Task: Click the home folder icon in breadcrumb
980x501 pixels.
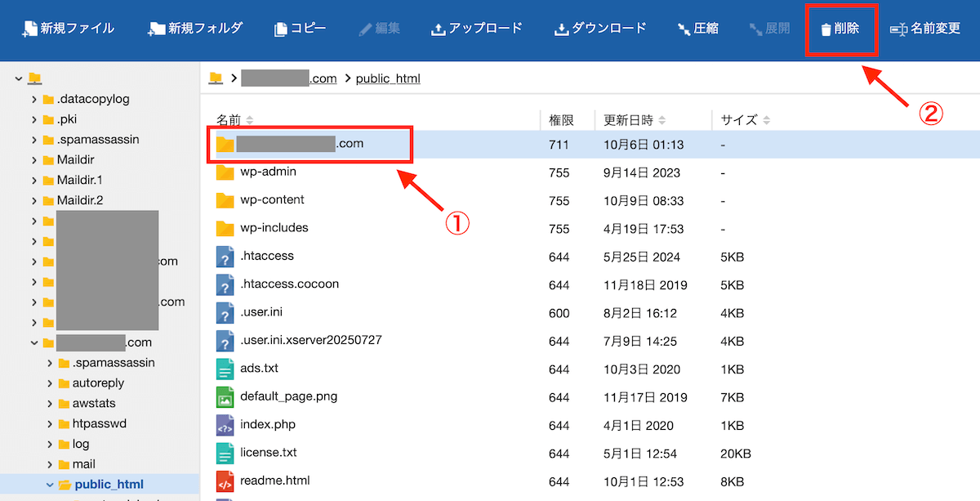Action: (x=216, y=78)
